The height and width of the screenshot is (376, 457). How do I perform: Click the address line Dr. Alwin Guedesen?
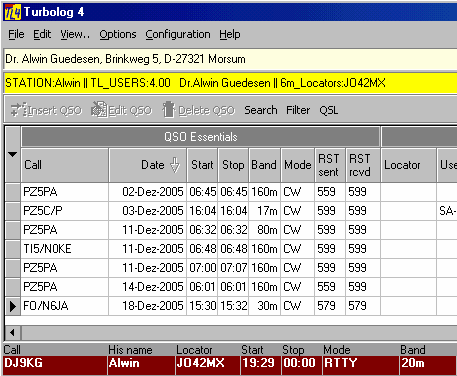point(230,59)
